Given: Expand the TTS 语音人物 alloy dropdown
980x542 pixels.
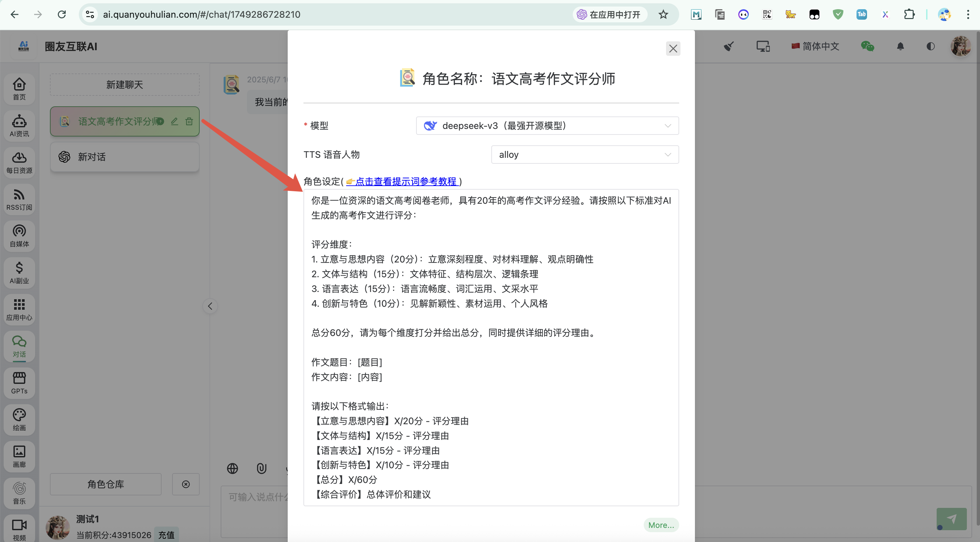Looking at the screenshot, I should [x=585, y=155].
